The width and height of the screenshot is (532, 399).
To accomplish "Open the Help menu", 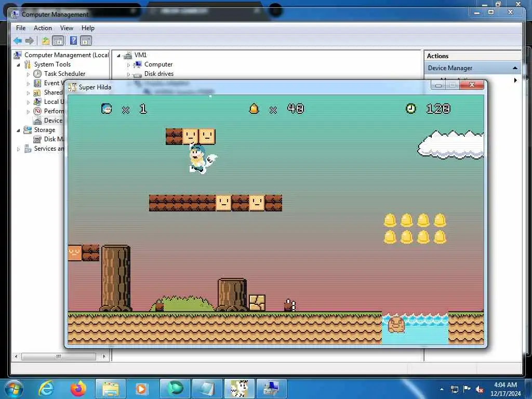I will click(88, 28).
